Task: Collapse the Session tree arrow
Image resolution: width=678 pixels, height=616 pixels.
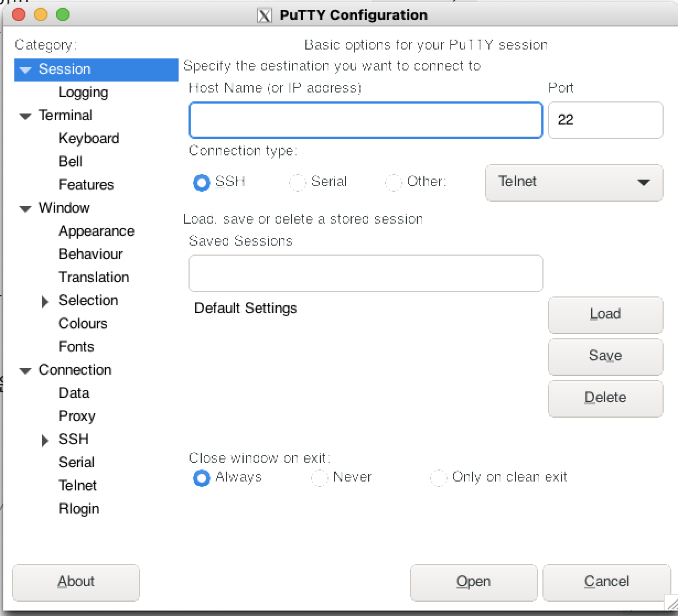Action: [25, 70]
